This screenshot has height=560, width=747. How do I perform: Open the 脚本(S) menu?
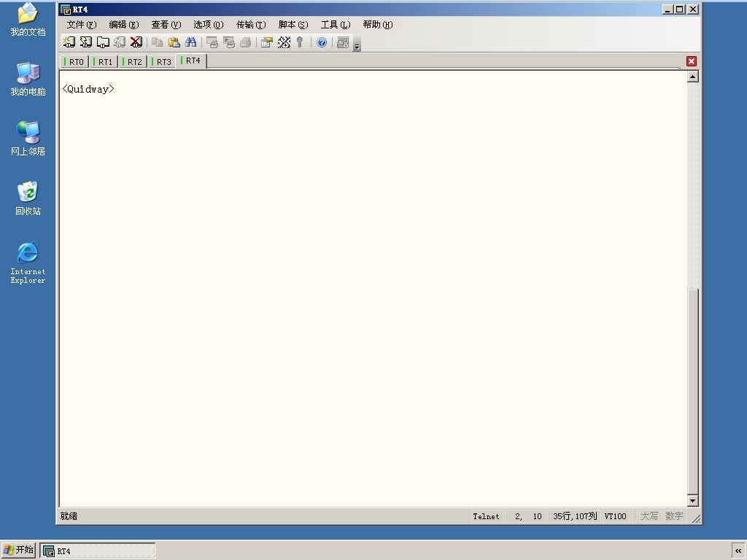coord(293,25)
